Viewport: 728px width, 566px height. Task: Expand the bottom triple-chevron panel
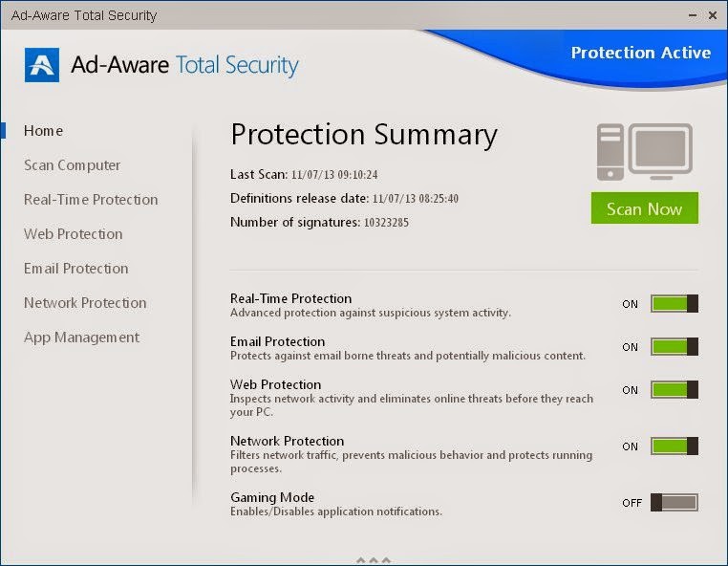374,559
